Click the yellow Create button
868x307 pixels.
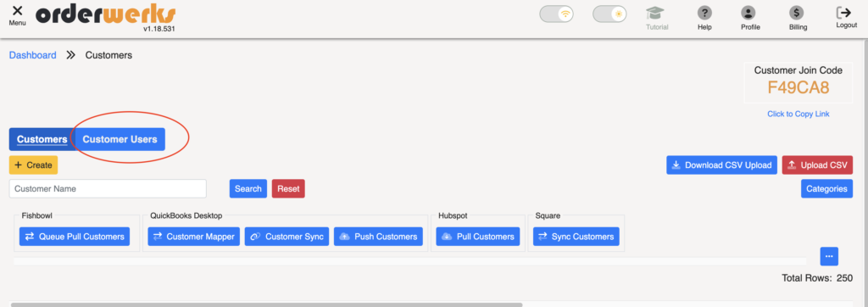(x=33, y=165)
